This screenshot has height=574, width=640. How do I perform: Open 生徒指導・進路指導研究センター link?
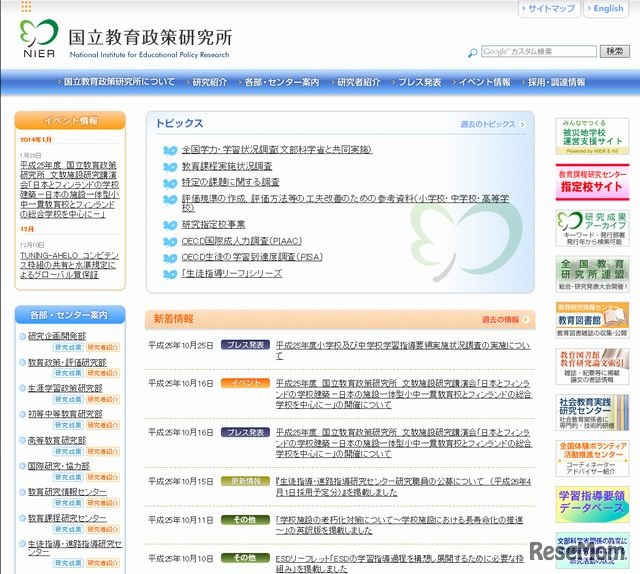pos(75,548)
